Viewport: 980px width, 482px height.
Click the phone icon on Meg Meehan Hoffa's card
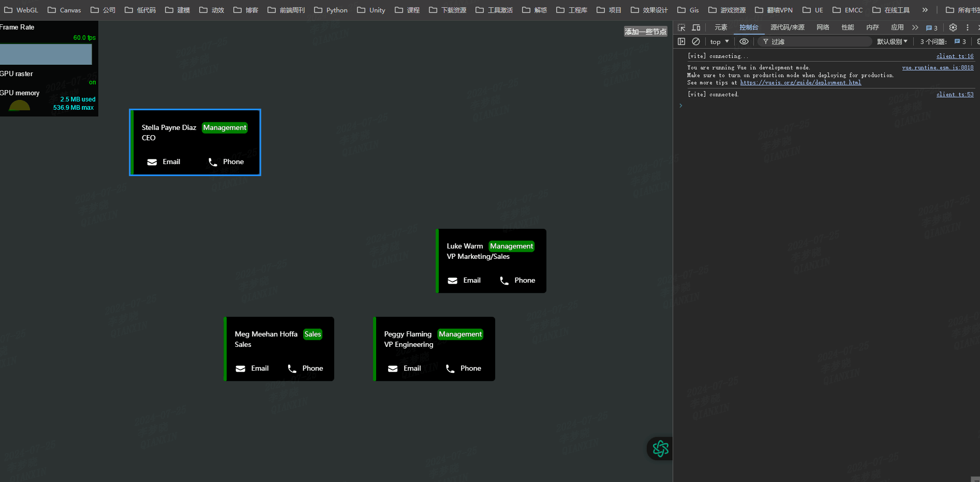click(x=292, y=369)
